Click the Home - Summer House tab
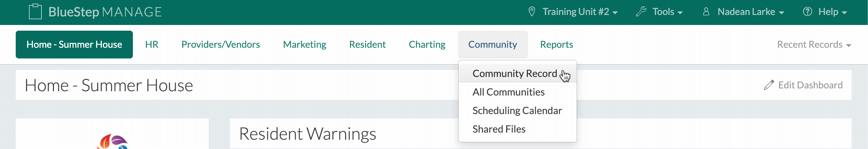This screenshot has height=149, width=868. coord(74,45)
